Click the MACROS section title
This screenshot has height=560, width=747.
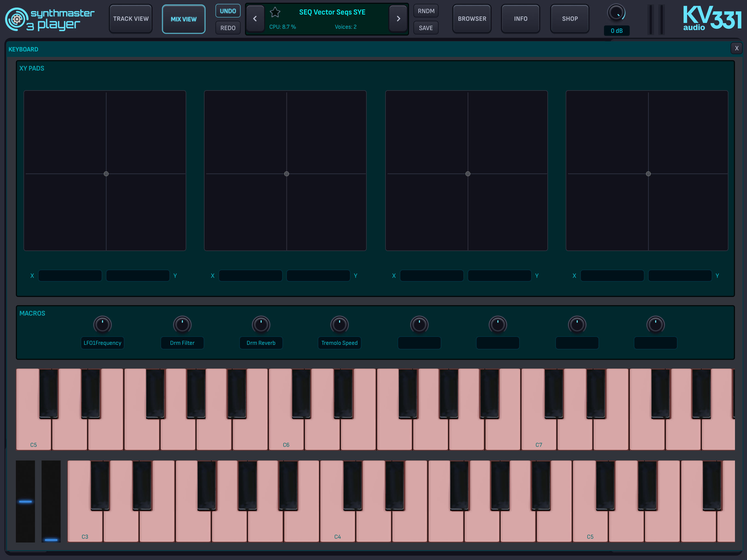[32, 313]
